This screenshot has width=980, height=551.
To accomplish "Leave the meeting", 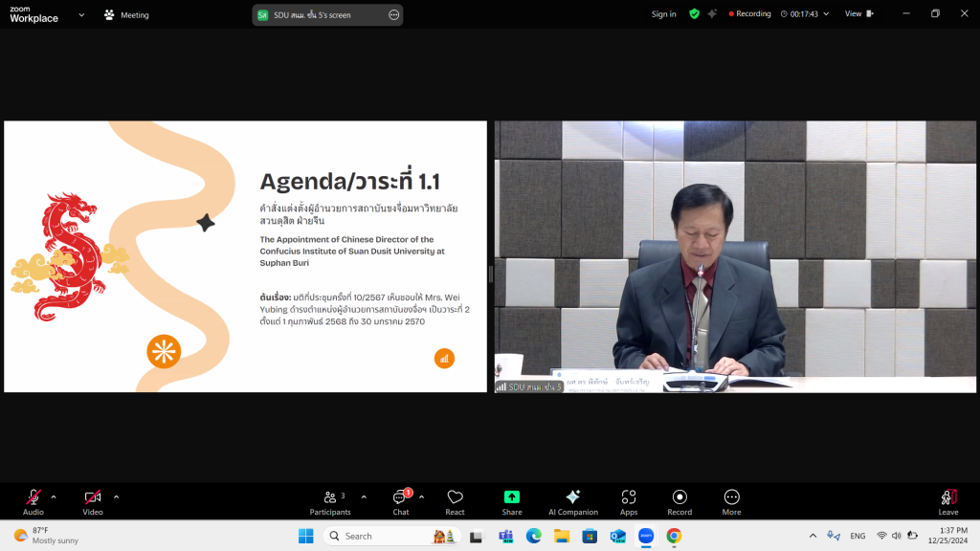I will pos(947,501).
